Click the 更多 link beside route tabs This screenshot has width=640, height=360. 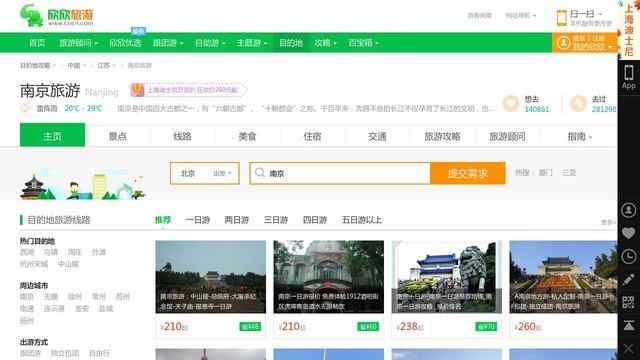click(x=608, y=222)
